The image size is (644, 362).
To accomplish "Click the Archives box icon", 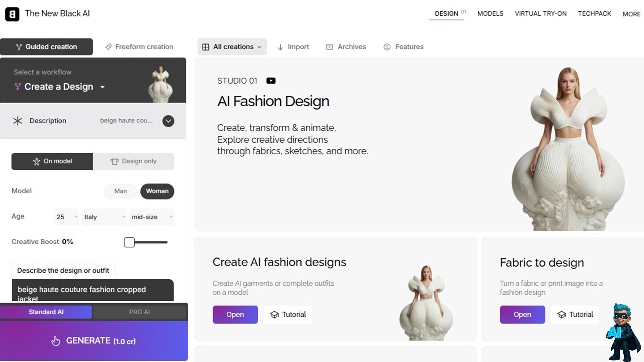I will click(x=329, y=47).
